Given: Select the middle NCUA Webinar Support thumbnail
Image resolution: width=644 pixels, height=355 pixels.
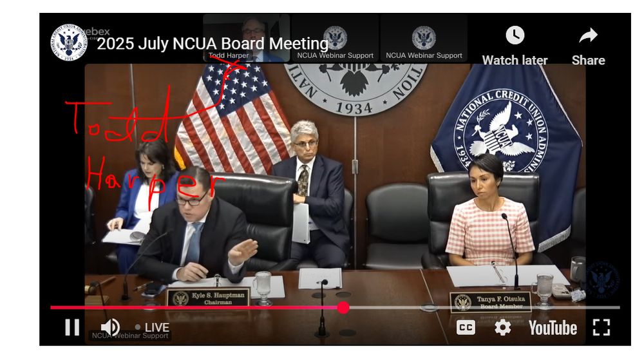Looking at the screenshot, I should tap(335, 38).
